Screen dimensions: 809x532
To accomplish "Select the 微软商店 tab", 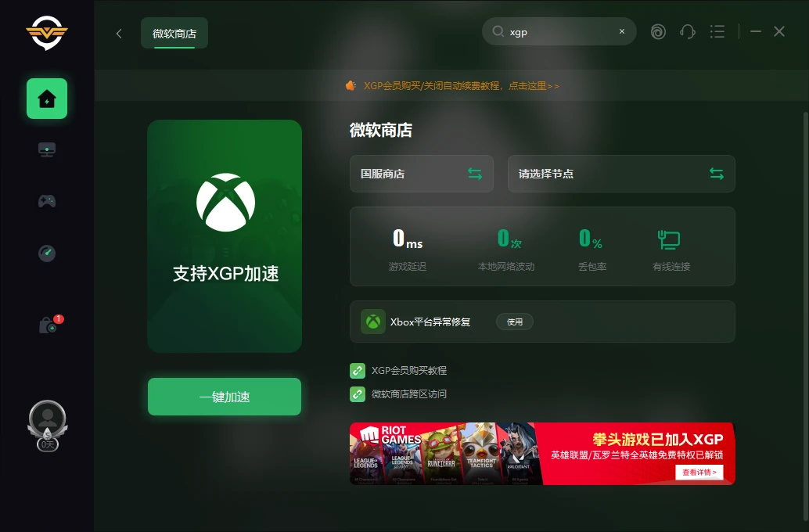I will tap(174, 33).
